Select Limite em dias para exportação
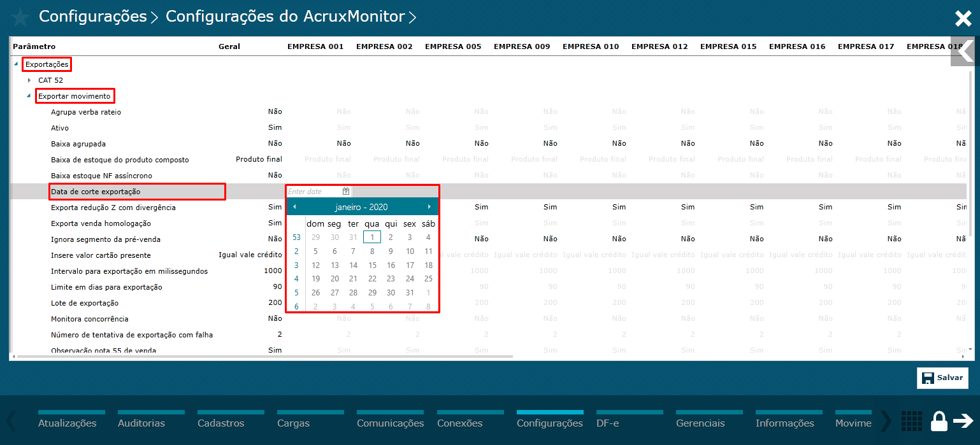This screenshot has width=980, height=445. pyautogui.click(x=106, y=287)
